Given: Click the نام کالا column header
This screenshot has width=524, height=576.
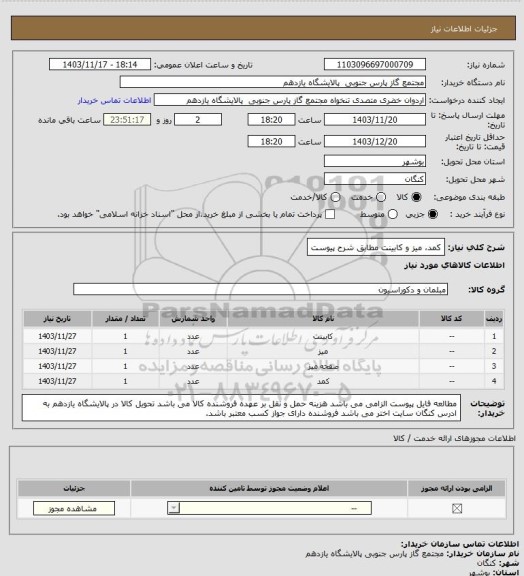Looking at the screenshot, I should [x=323, y=318].
